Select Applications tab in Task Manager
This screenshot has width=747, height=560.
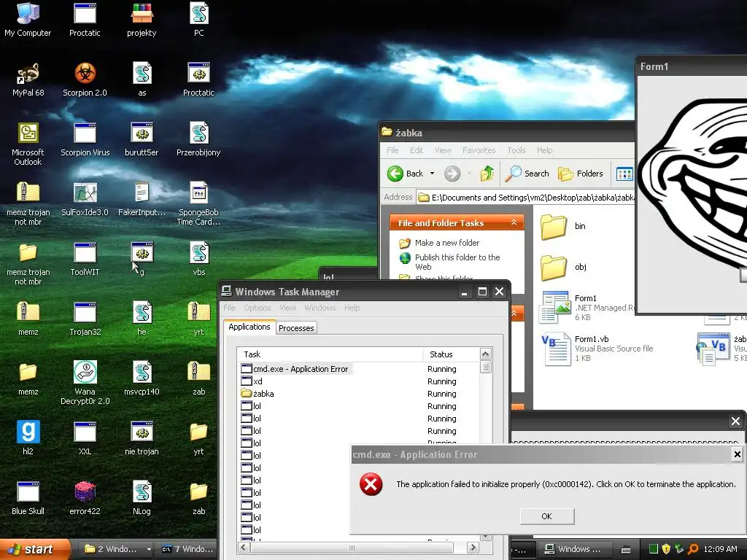[x=249, y=327]
